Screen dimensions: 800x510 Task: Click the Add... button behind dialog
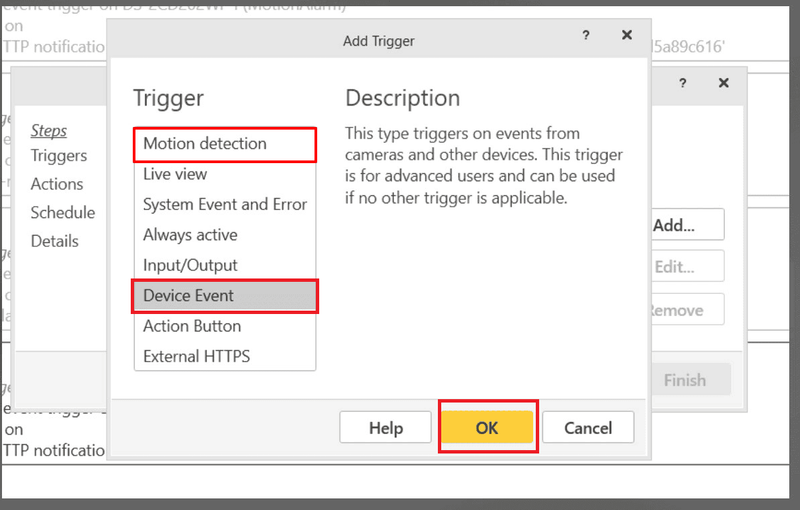687,225
